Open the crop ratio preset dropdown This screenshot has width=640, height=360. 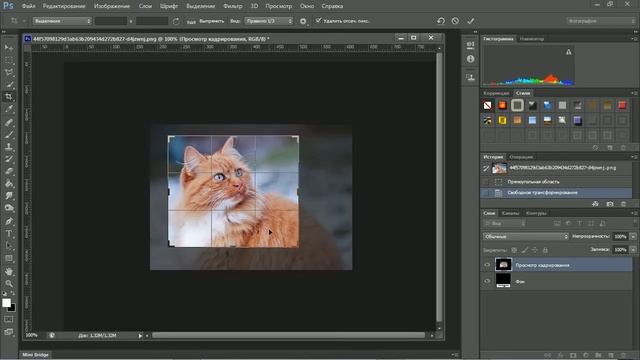62,21
